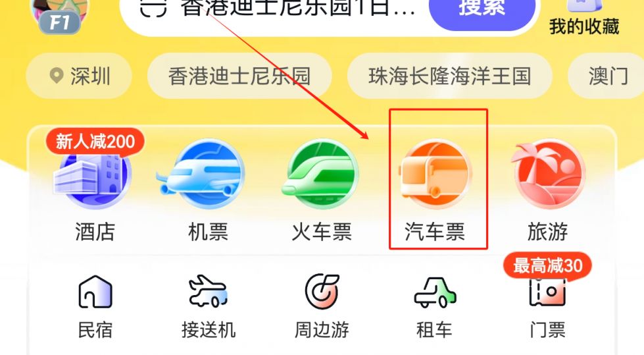
Task: Open the 民宿 house icon
Action: (x=95, y=292)
